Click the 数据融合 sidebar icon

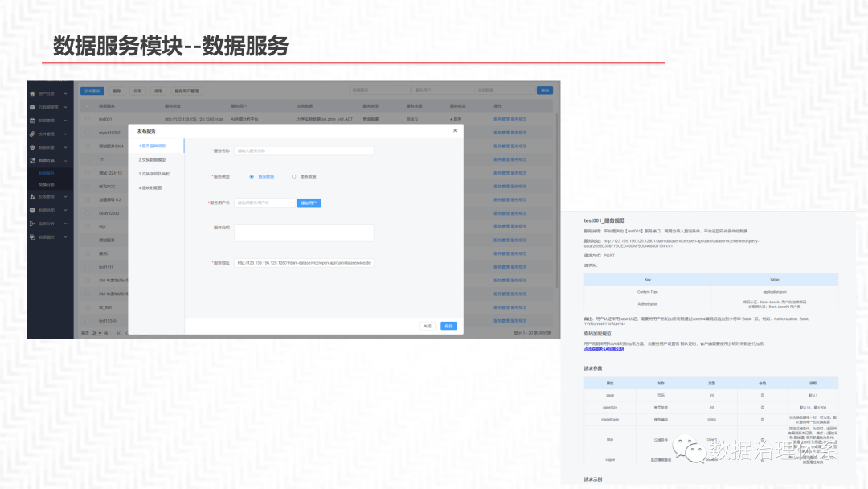pyautogui.click(x=32, y=237)
